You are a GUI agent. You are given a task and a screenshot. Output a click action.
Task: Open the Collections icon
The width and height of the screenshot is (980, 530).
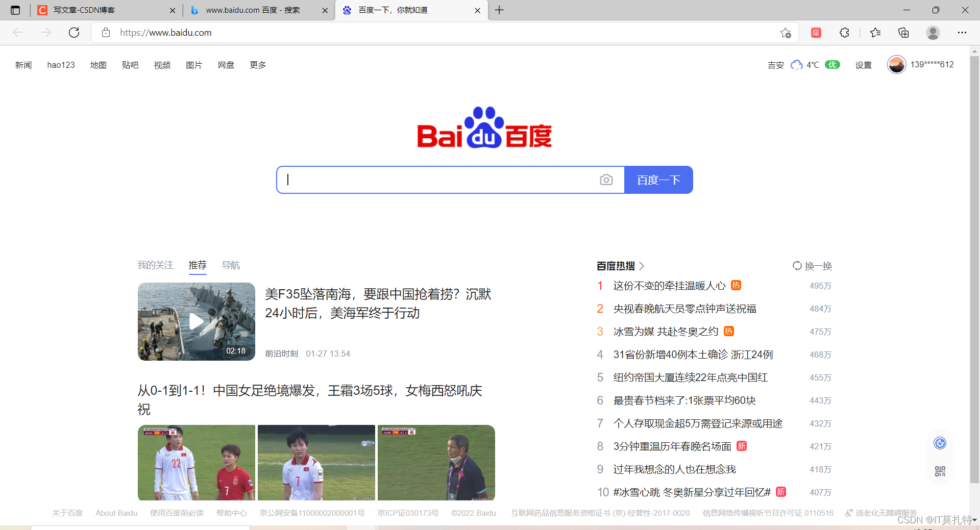903,33
